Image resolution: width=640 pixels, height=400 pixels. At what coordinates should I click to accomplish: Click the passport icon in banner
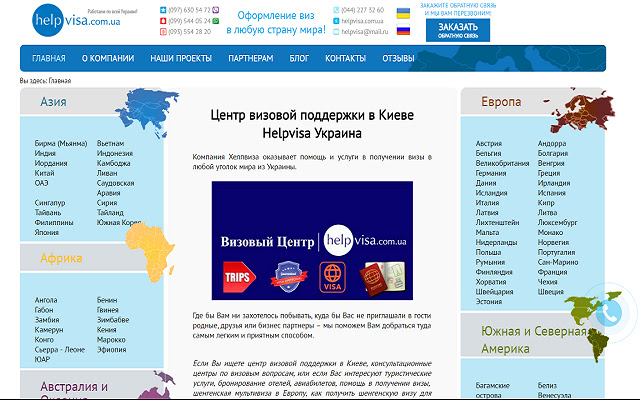[382, 279]
